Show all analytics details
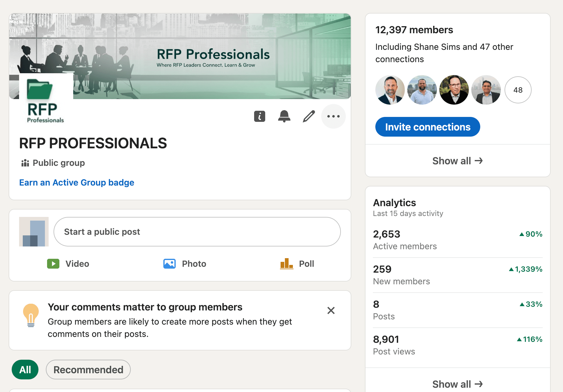Screen dimensions: 563x392 (457, 384)
